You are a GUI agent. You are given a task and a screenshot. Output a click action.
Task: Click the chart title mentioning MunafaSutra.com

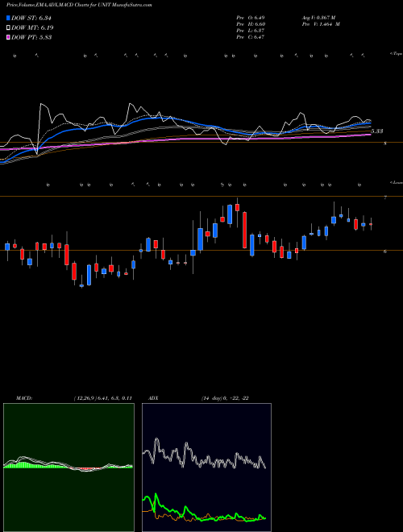pos(79,5)
